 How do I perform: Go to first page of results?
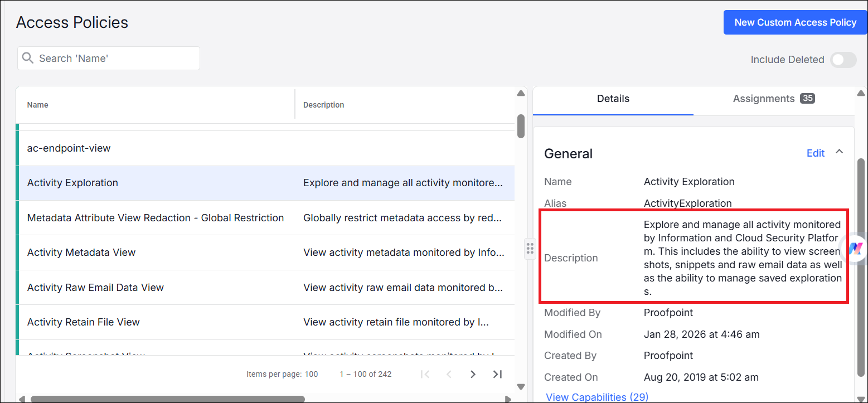click(x=425, y=374)
